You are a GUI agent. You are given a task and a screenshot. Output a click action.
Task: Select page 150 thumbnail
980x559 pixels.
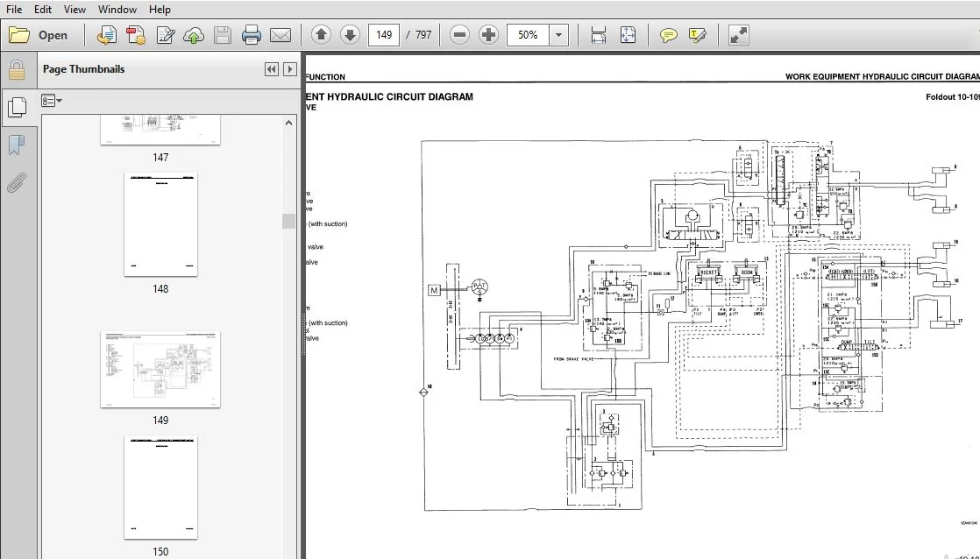pyautogui.click(x=160, y=487)
